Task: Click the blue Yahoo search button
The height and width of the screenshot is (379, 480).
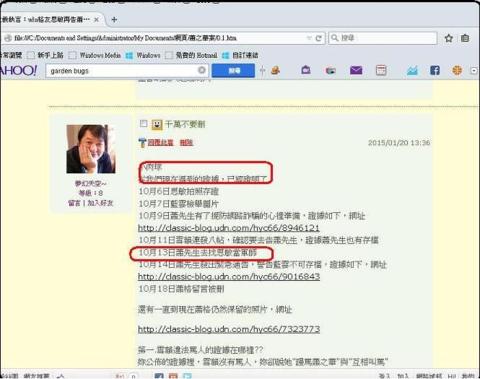Action: point(233,70)
